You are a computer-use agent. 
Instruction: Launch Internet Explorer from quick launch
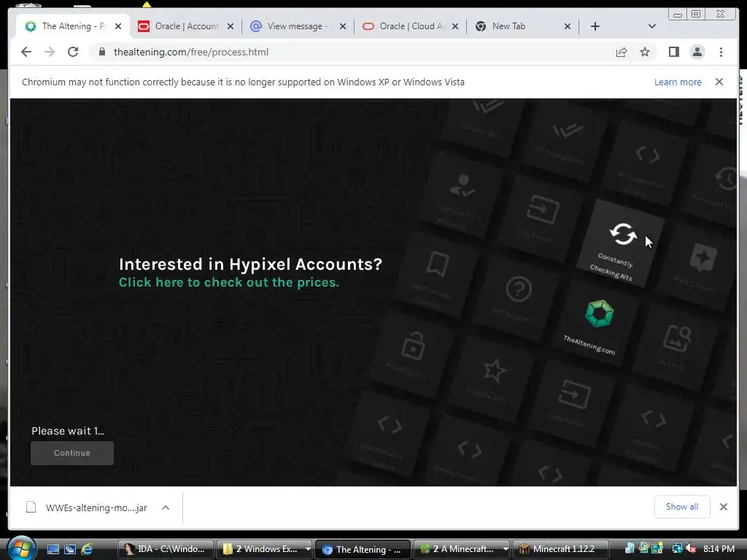click(x=88, y=549)
